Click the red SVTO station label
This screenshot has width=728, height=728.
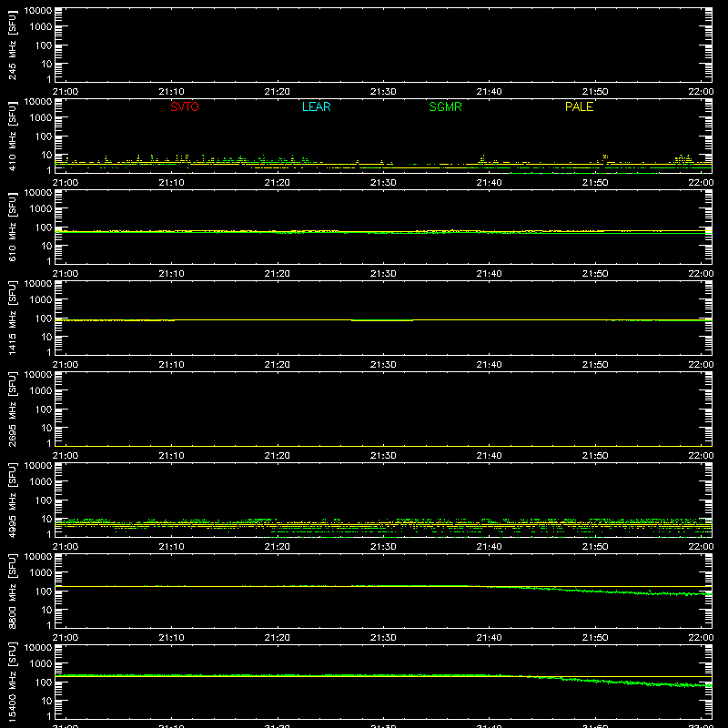(185, 106)
